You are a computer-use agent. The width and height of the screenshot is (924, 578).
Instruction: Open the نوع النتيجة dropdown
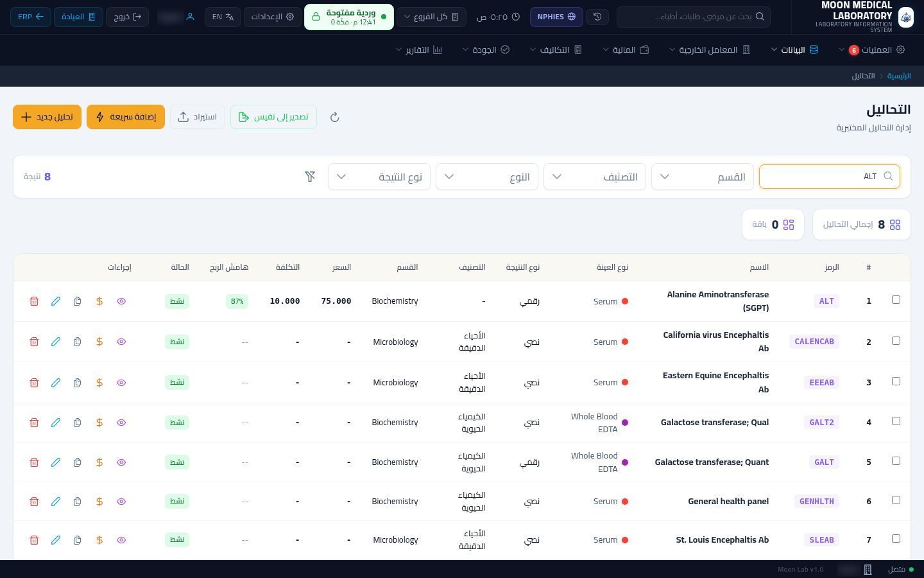coord(379,177)
